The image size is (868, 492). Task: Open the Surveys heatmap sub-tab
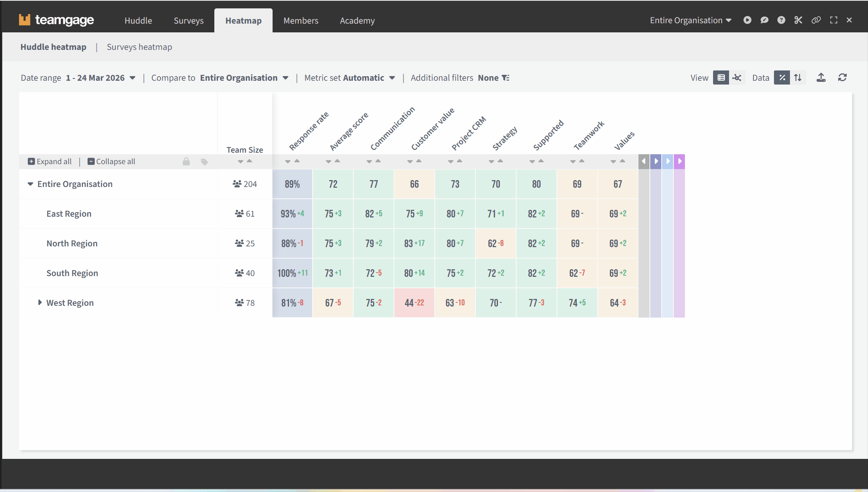pos(139,47)
